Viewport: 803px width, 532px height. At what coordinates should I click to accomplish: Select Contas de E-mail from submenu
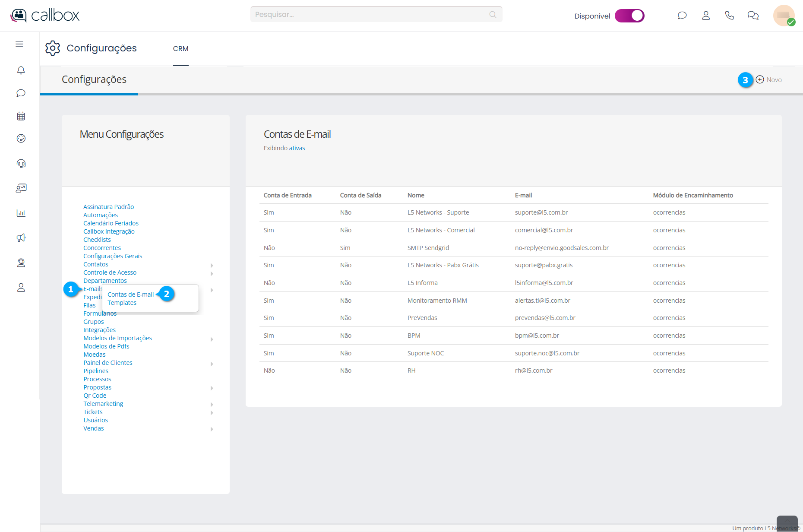click(130, 294)
